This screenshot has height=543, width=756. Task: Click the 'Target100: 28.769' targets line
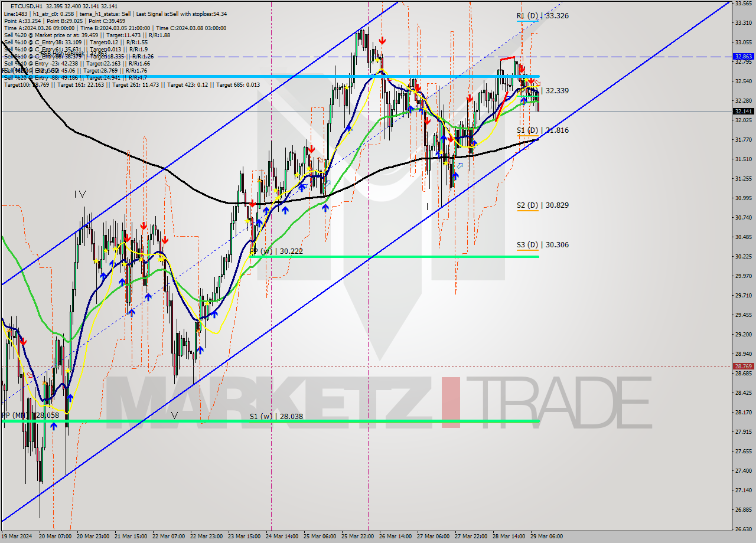pyautogui.click(x=131, y=85)
